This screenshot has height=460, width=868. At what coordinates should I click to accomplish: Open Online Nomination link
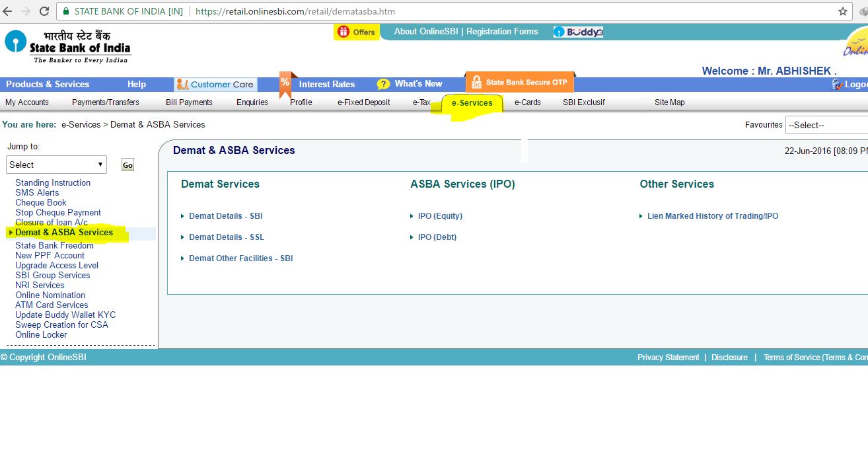(50, 295)
